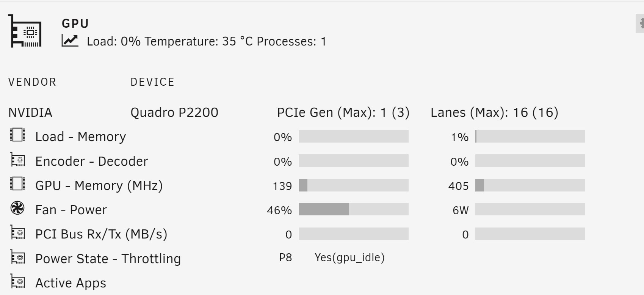Image resolution: width=644 pixels, height=295 pixels.
Task: Click the Quadro P2200 device name
Action: [x=174, y=112]
